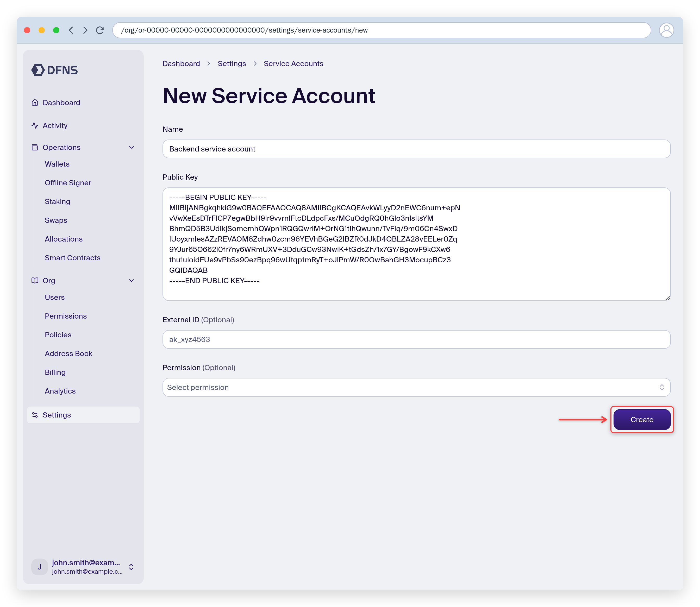Open the Analytics page
This screenshot has width=700, height=607.
[60, 391]
